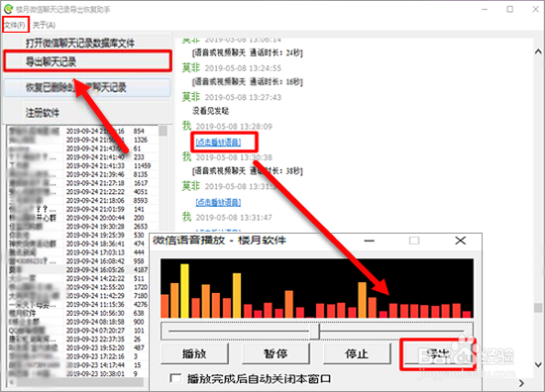Select row dated 2019-09-24 18:36:41
545x392 pixels.
78,245
